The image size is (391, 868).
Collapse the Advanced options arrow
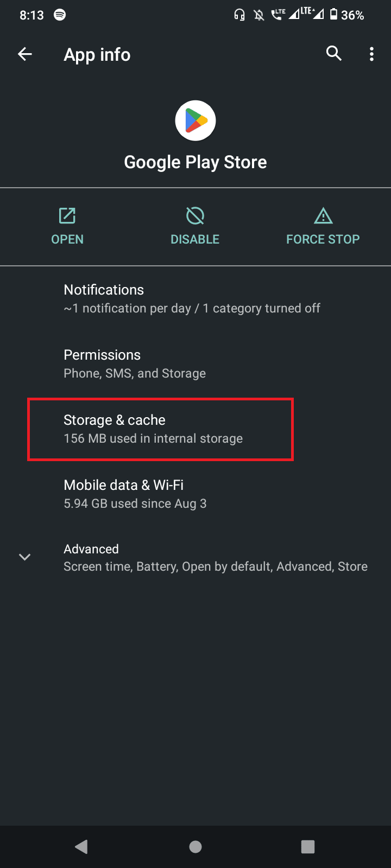pos(24,557)
